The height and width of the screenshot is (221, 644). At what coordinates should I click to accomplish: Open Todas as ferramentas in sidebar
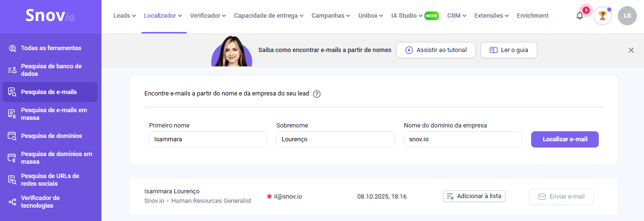[x=50, y=48]
